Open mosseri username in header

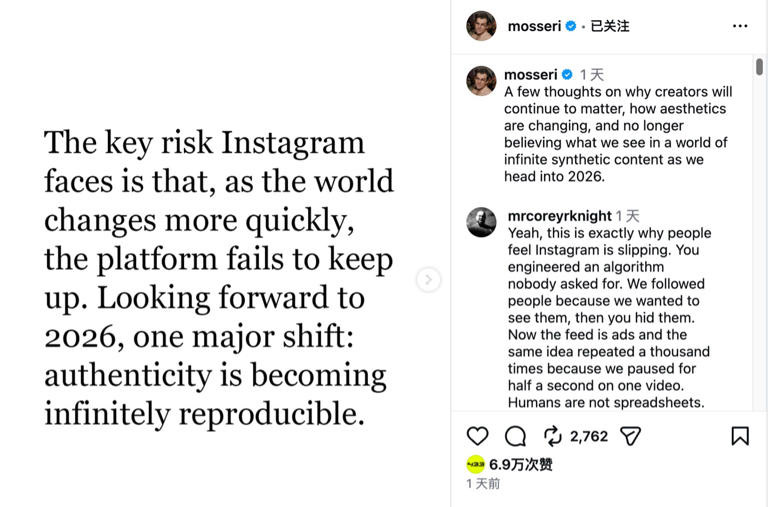pyautogui.click(x=534, y=26)
